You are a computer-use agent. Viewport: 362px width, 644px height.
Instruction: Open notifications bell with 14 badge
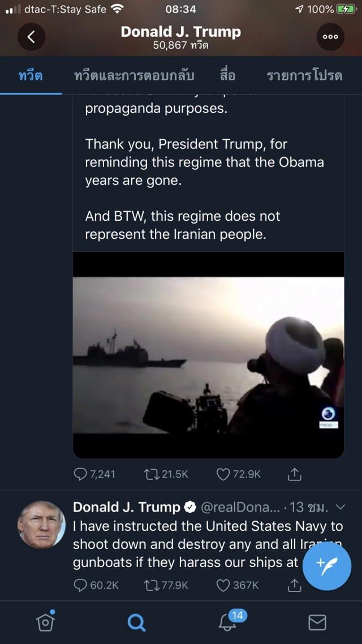point(227,622)
